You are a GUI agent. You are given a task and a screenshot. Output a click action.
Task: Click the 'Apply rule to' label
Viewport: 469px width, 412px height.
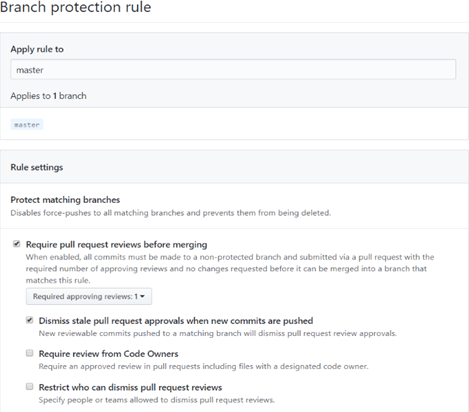click(37, 49)
